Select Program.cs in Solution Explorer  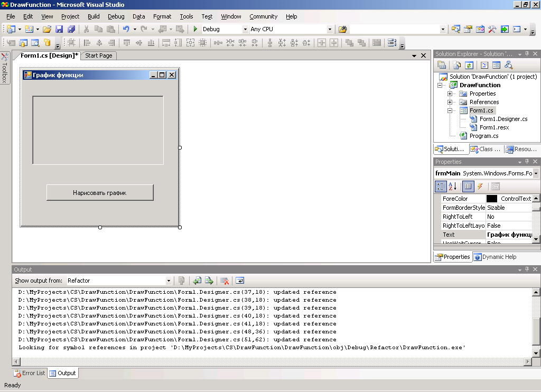click(x=484, y=136)
